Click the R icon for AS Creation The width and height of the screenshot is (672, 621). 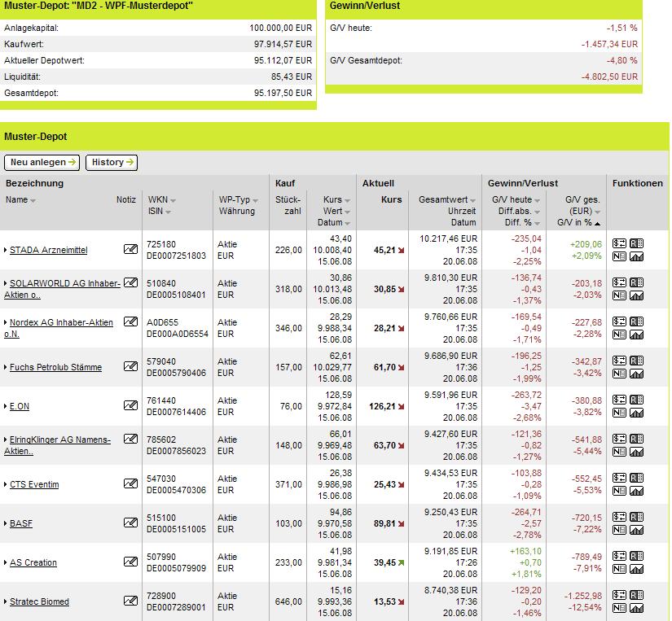coord(636,555)
